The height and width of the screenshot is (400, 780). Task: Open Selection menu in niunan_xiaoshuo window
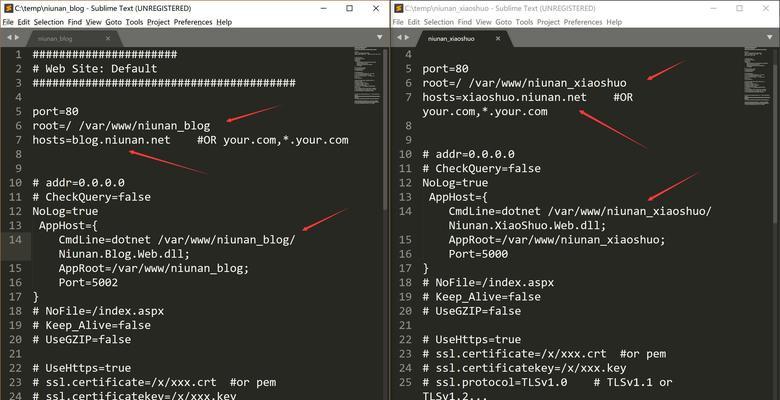[x=439, y=22]
